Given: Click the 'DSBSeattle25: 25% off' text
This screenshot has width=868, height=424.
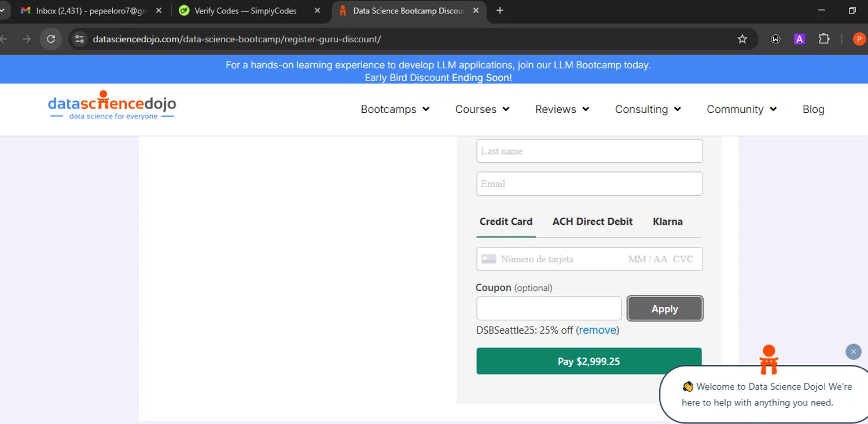Looking at the screenshot, I should (525, 330).
